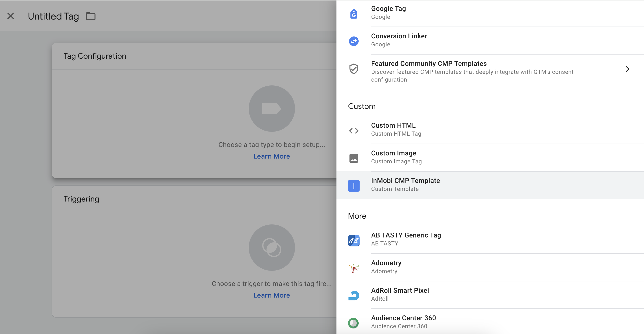This screenshot has width=644, height=334.
Task: Close the Untitled Tag editor
Action: [x=11, y=16]
